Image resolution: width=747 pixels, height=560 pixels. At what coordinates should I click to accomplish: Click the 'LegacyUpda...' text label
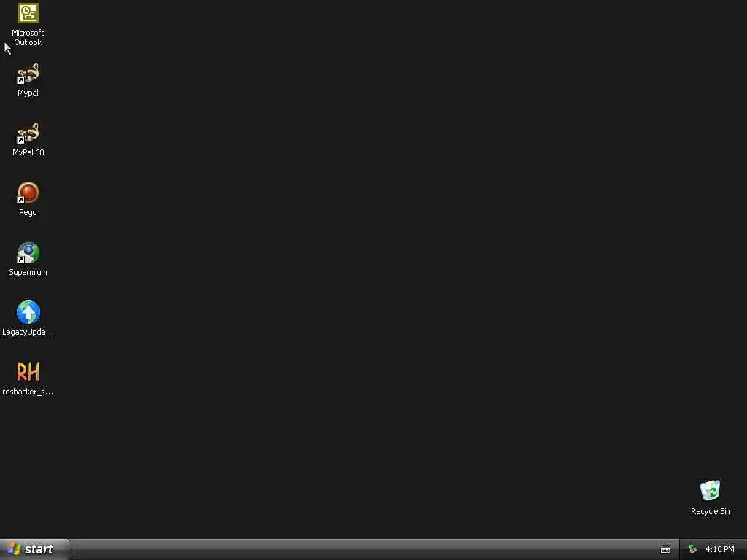[28, 332]
